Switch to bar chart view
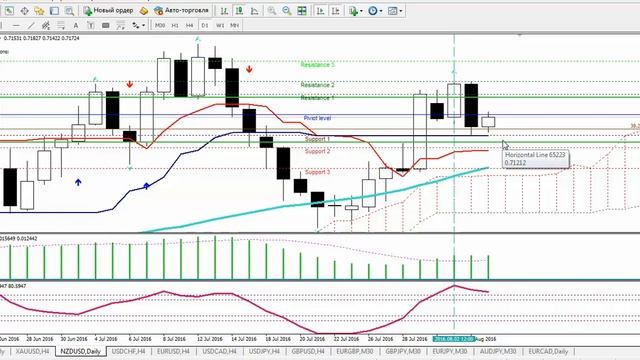 [224, 11]
